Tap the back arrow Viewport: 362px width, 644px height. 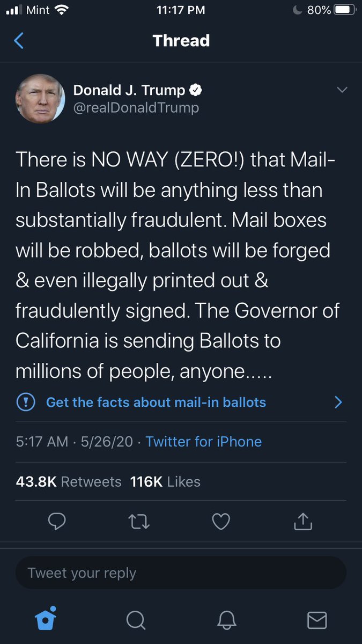19,41
